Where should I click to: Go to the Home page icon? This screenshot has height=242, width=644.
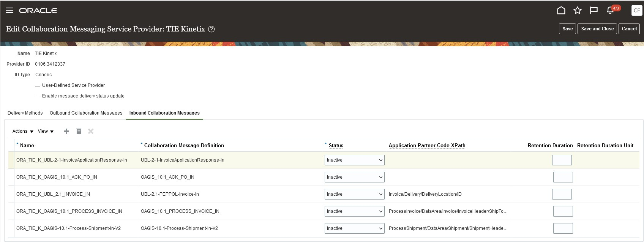point(561,10)
